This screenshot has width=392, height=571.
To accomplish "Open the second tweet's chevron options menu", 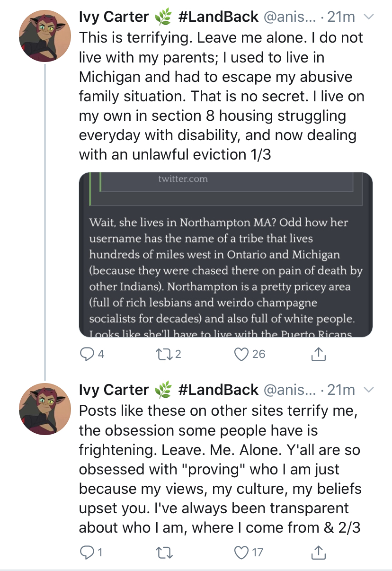I will [368, 390].
